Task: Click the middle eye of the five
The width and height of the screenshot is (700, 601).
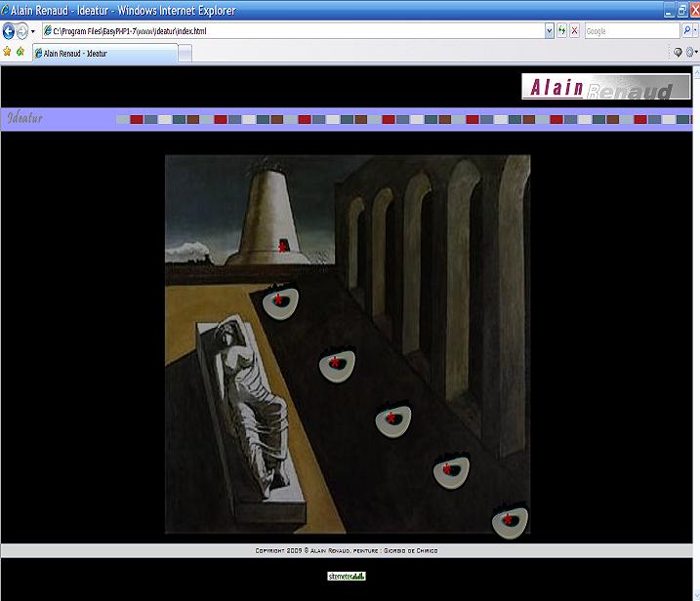Action: tap(392, 420)
